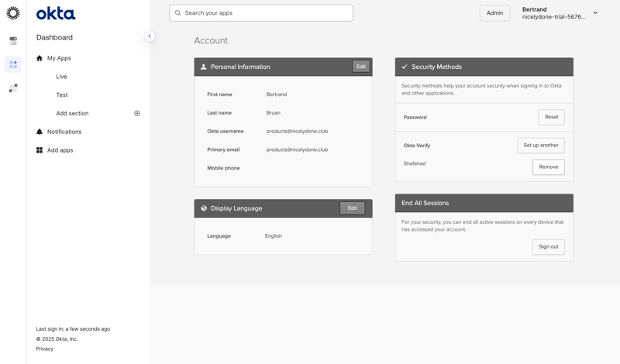Click the Password label in Security Methods
Screen dimensions: 620x364
coord(415,118)
